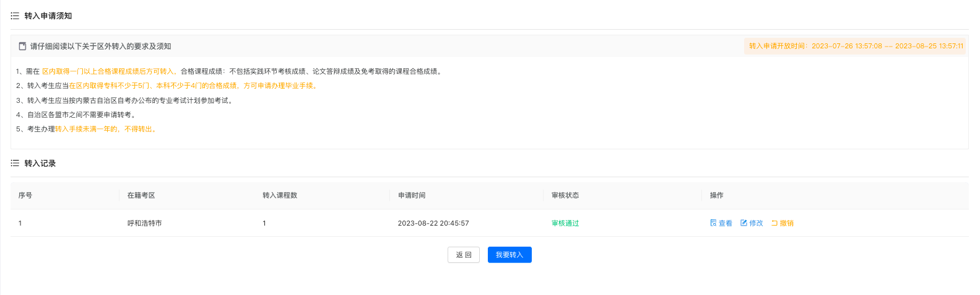Click the 序号 column header
This screenshot has width=980, height=295.
click(25, 195)
